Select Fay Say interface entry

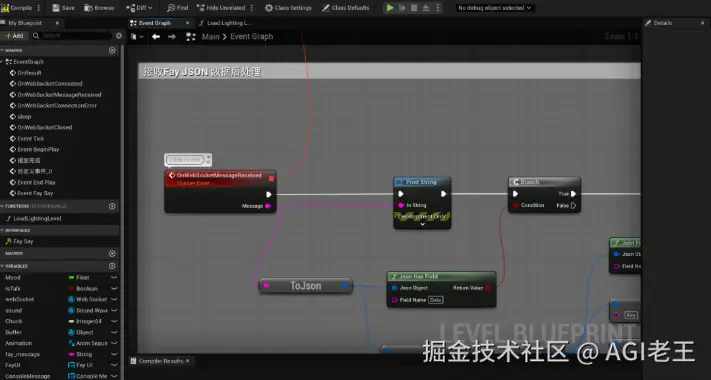pyautogui.click(x=23, y=242)
